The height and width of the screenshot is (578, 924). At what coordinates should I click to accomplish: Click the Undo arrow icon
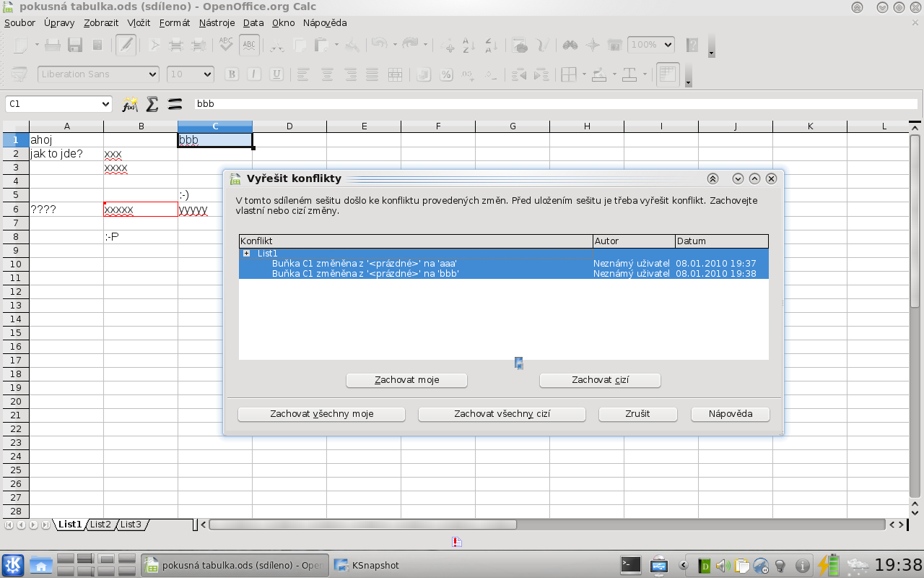(x=380, y=45)
